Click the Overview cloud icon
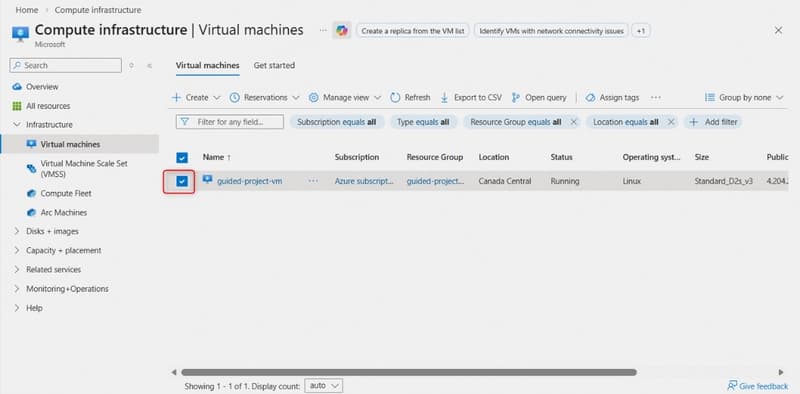The image size is (800, 394). click(17, 87)
